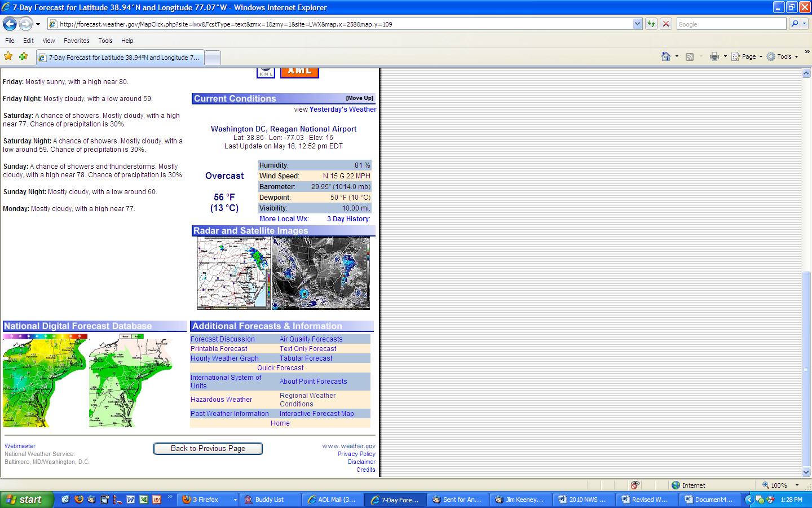Open the 3 Day History link

[x=348, y=219]
